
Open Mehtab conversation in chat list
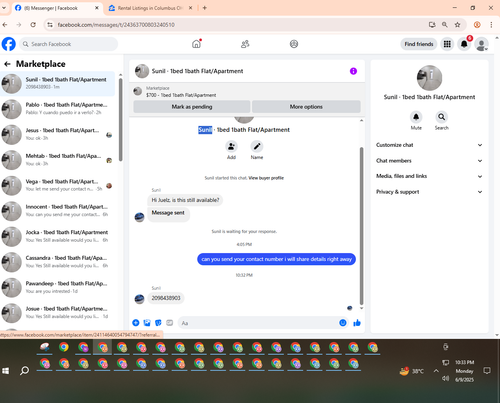point(58,160)
